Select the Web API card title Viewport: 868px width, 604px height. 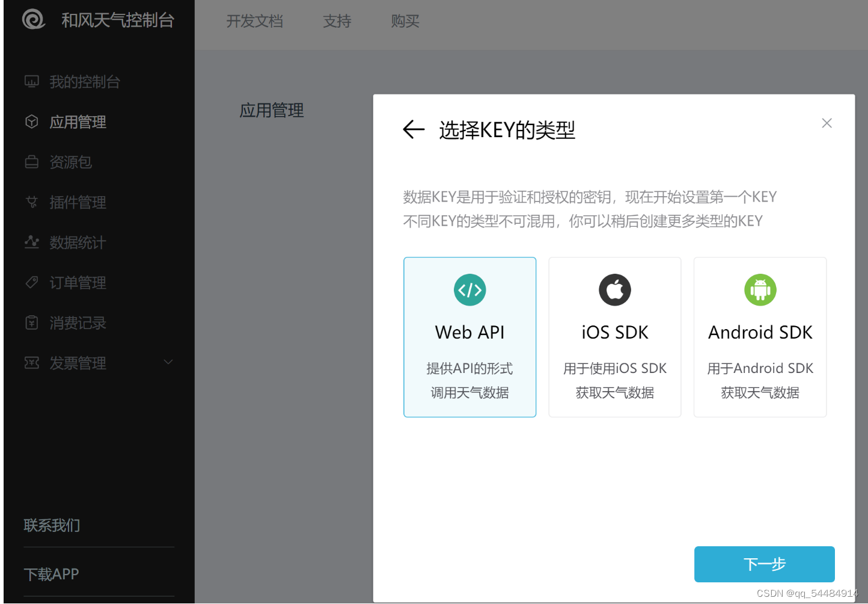pyautogui.click(x=469, y=332)
